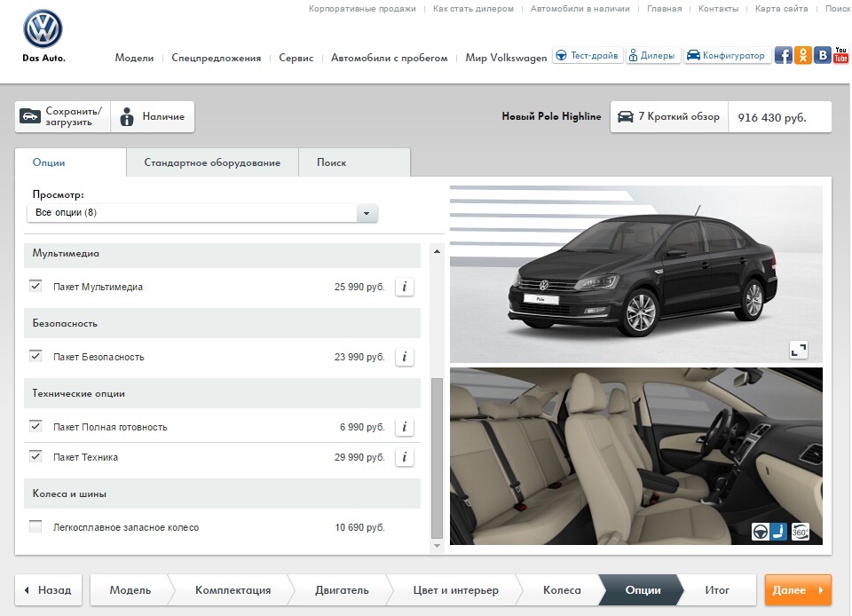Open the Спецпредложения menu

pyautogui.click(x=217, y=58)
